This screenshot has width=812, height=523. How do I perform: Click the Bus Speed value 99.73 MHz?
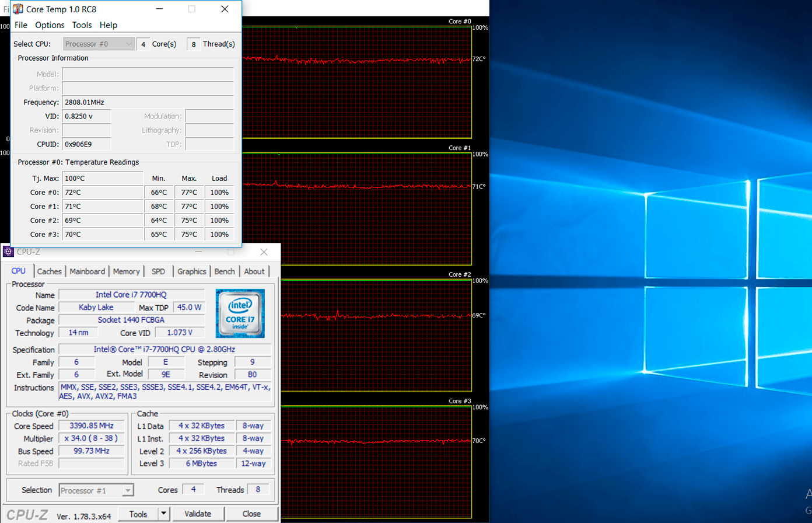point(92,451)
